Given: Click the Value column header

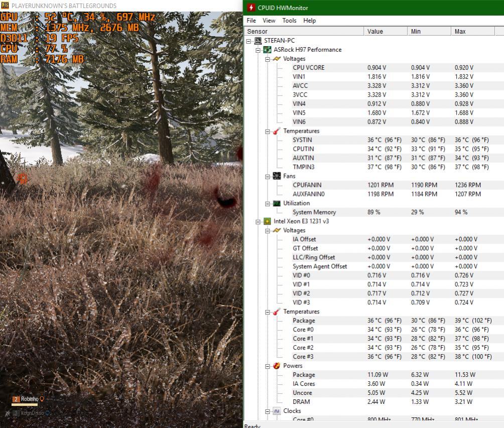Looking at the screenshot, I should pyautogui.click(x=386, y=31).
